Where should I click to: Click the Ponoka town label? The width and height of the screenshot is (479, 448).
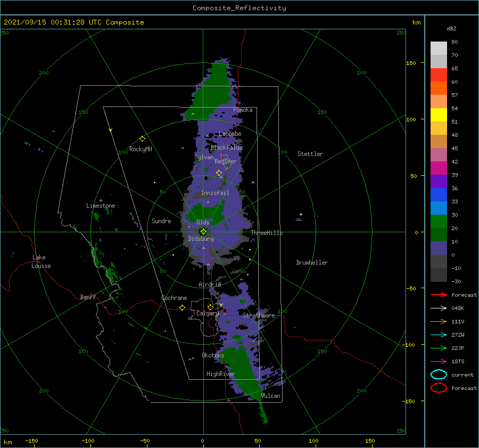click(x=243, y=110)
